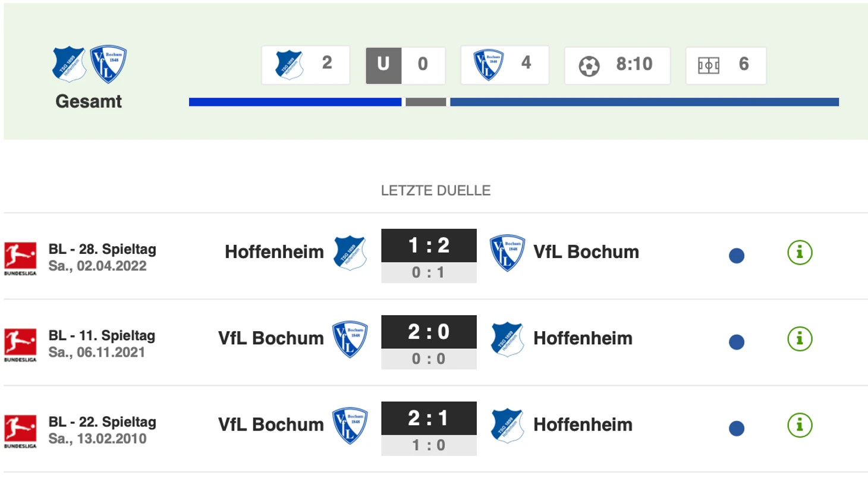Click Bundesliga logo next to 28. Spieltag
This screenshot has width=868, height=478.
click(x=20, y=259)
